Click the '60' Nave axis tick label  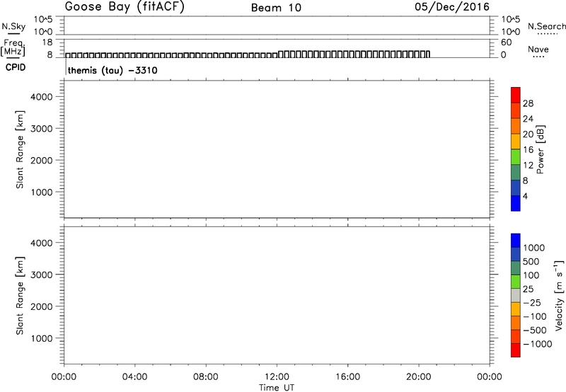506,42
